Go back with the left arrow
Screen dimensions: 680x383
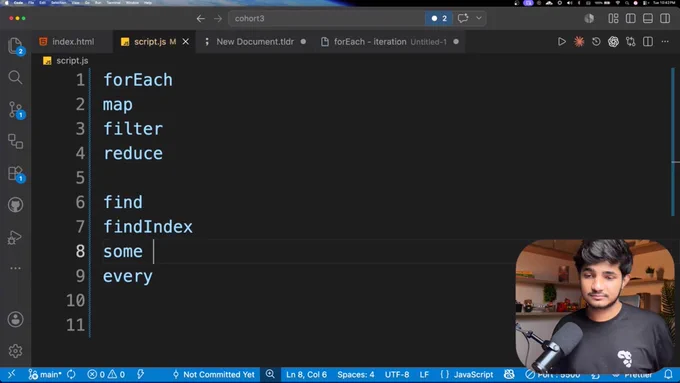point(200,18)
